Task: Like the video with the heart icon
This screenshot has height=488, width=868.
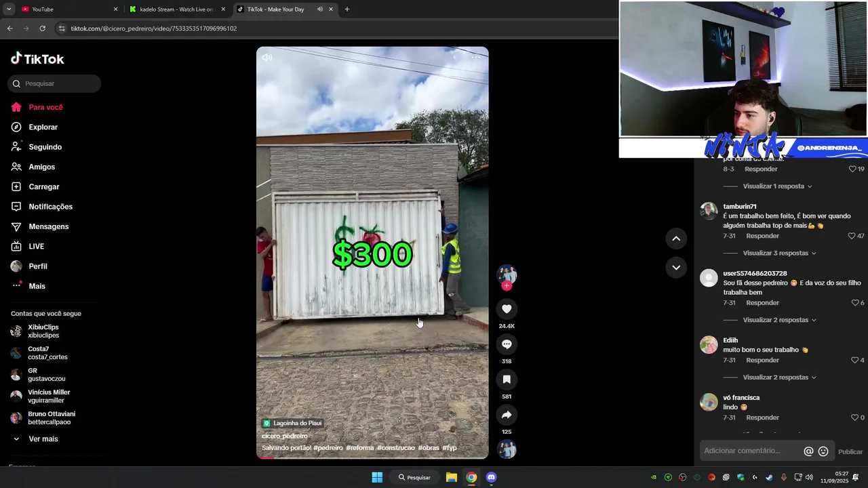Action: coord(507,309)
